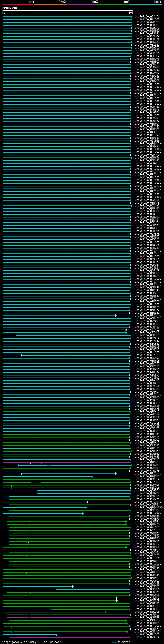Open hit UniRef100_Q6Z382
Image resolution: width=164 pixels, height=644 pixels.
147,45
